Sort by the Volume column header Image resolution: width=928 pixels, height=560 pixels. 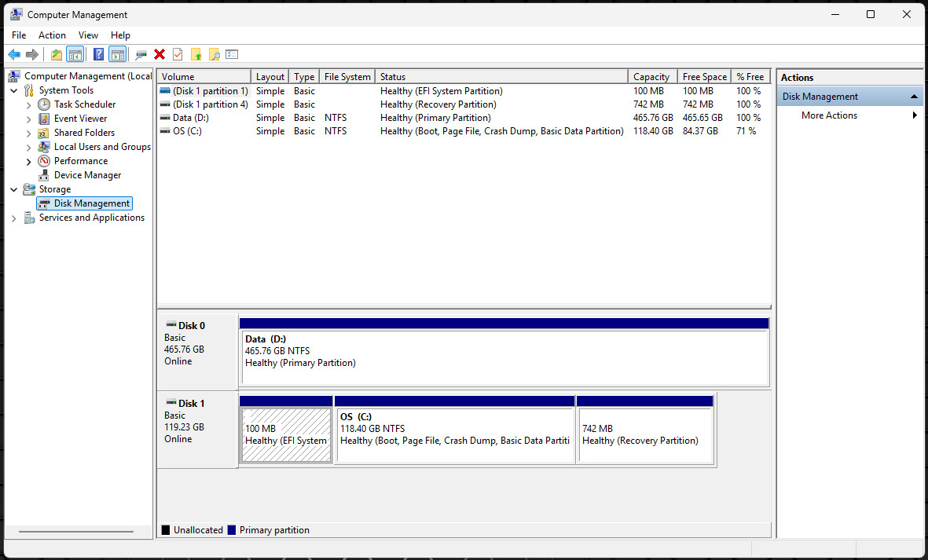coord(204,77)
